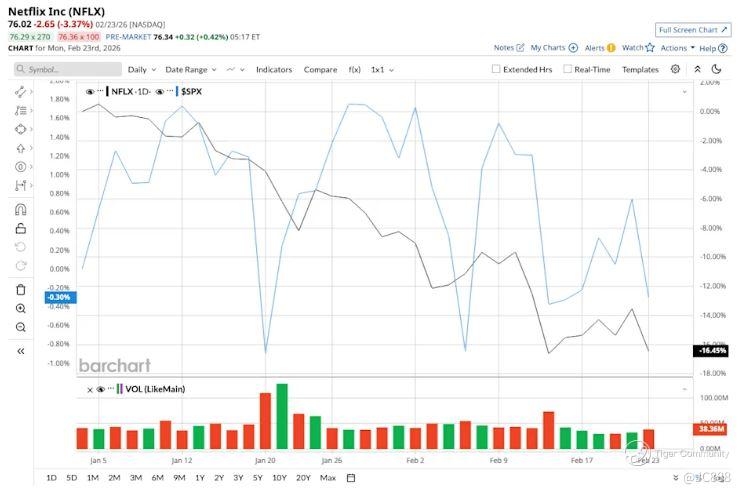Select the Max time range
The width and height of the screenshot is (744, 494).
pos(327,478)
